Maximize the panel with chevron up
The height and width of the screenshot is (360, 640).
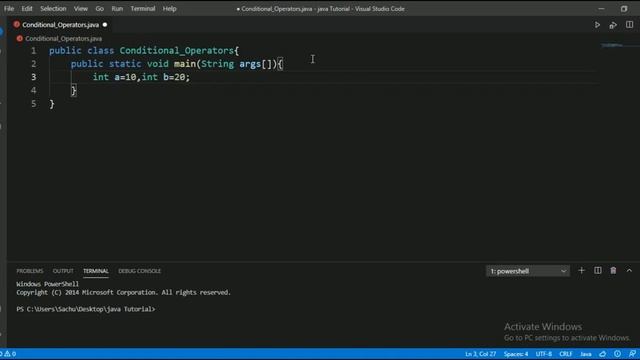click(629, 271)
